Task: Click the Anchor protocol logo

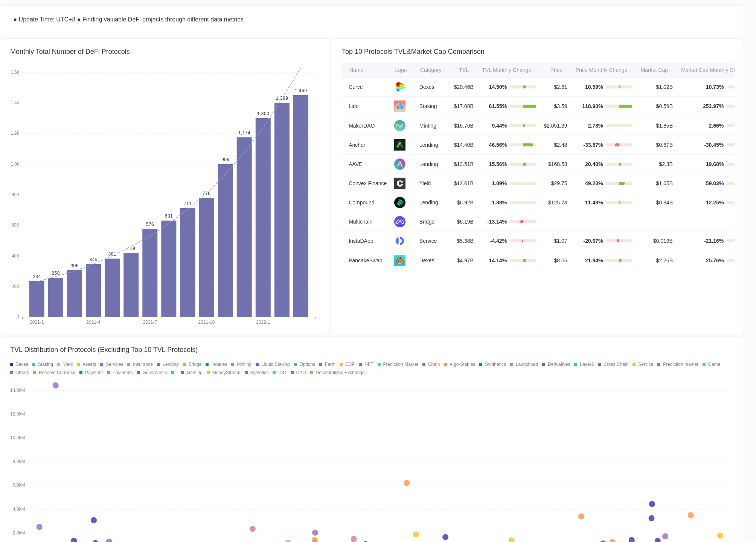Action: pyautogui.click(x=400, y=145)
